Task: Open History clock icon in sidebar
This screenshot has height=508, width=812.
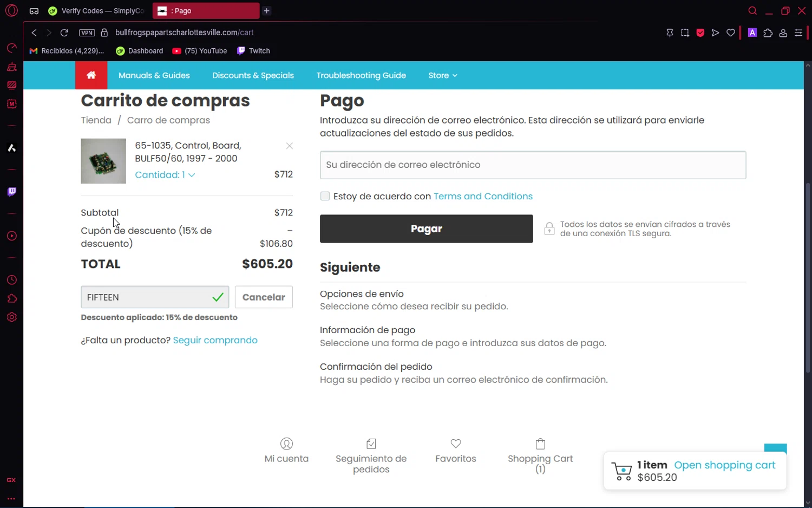Action: point(11,280)
